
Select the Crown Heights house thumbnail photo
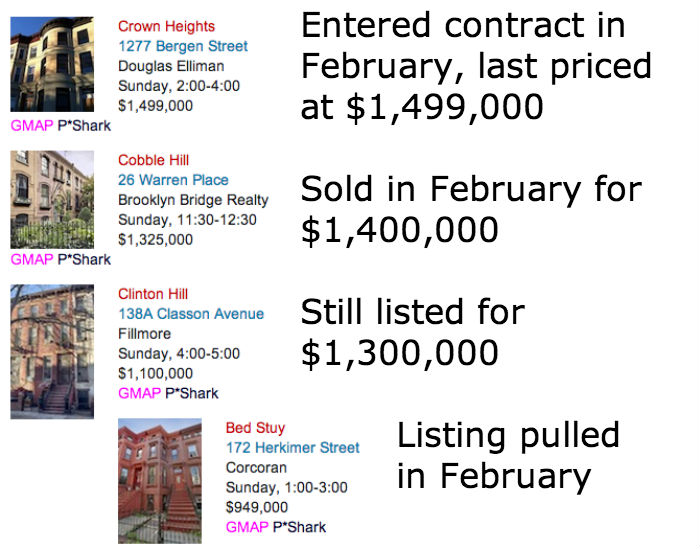52,64
